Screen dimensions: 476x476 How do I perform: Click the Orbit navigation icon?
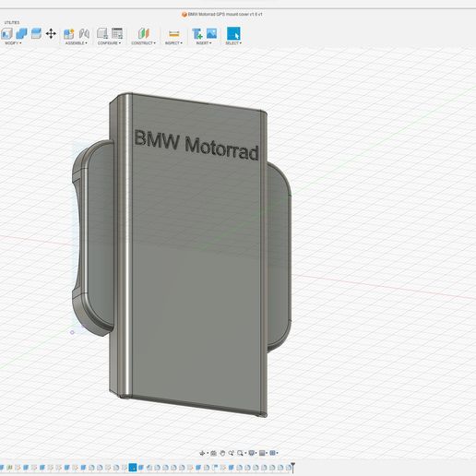click(x=202, y=453)
